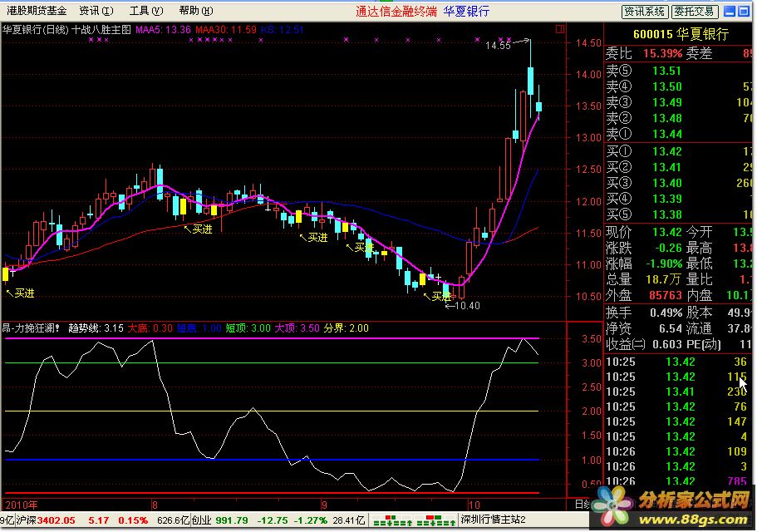Click the 大底: 0.30 label

(150, 328)
